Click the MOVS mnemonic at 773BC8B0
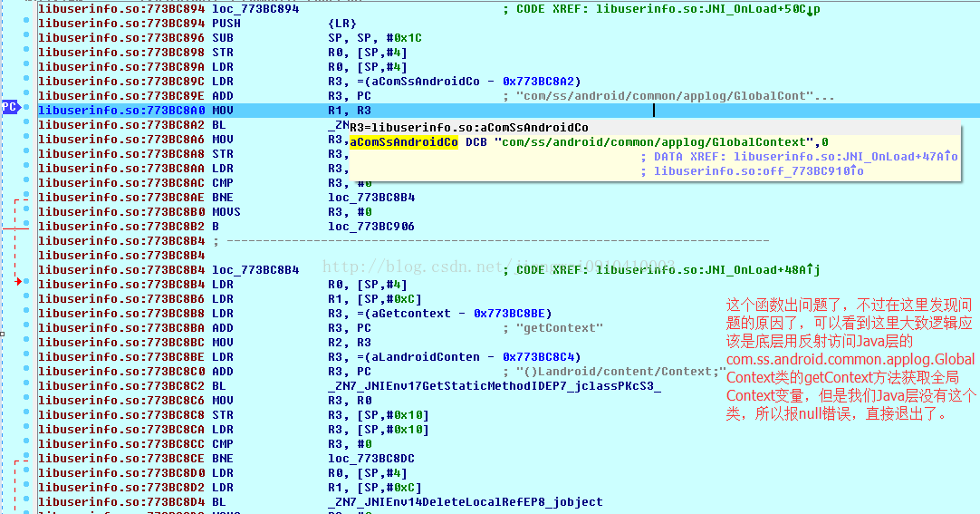Screen dimensions: 980x514 (226, 212)
